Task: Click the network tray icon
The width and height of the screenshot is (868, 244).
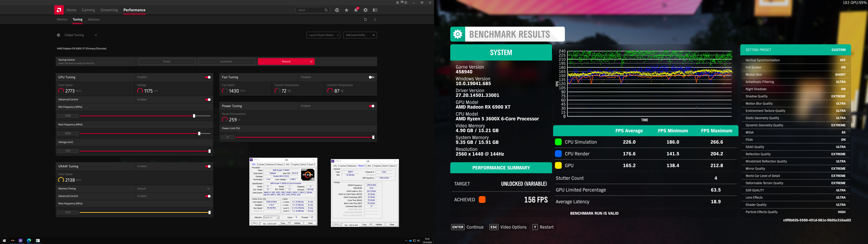Action: tap(415, 241)
